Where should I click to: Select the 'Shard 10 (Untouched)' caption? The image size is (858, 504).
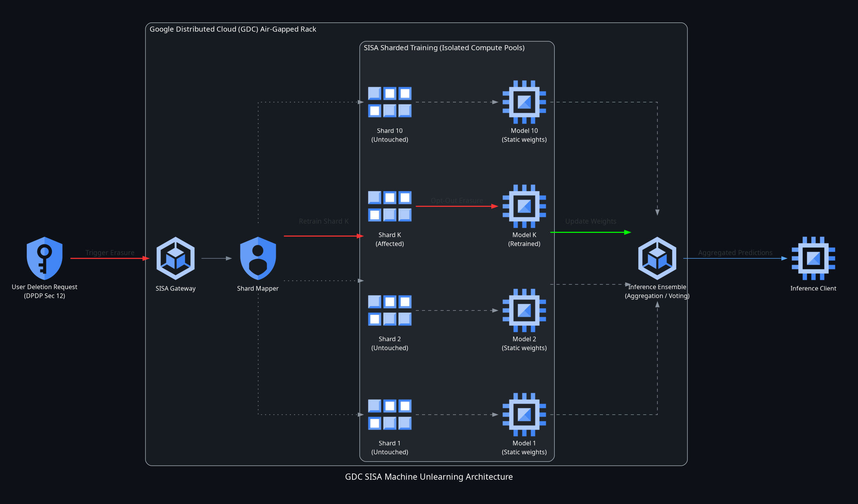pyautogui.click(x=390, y=135)
